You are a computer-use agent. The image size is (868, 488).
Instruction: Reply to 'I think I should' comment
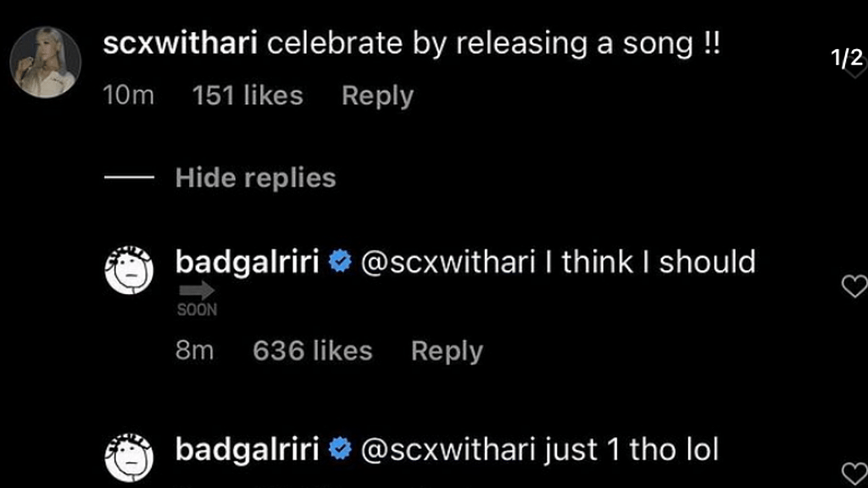point(447,352)
